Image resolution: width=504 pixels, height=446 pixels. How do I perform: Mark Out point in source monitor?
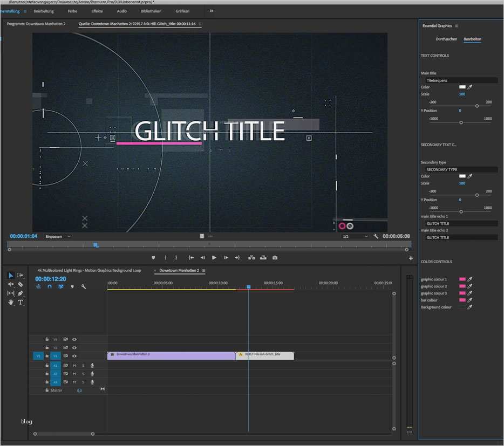[176, 258]
